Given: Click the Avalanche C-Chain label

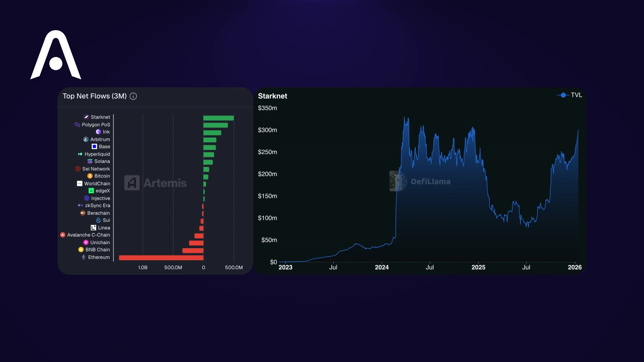Looking at the screenshot, I should pyautogui.click(x=89, y=235).
